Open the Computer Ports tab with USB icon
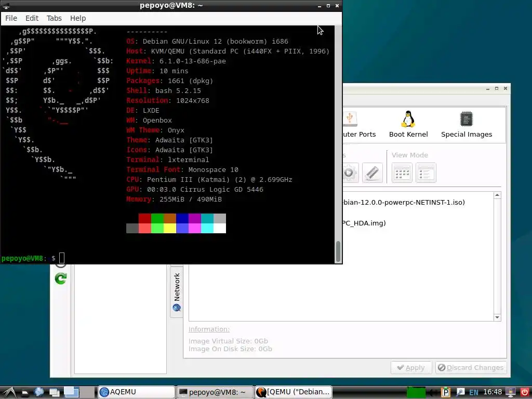Screen dimensions: 532x399 pos(359,125)
